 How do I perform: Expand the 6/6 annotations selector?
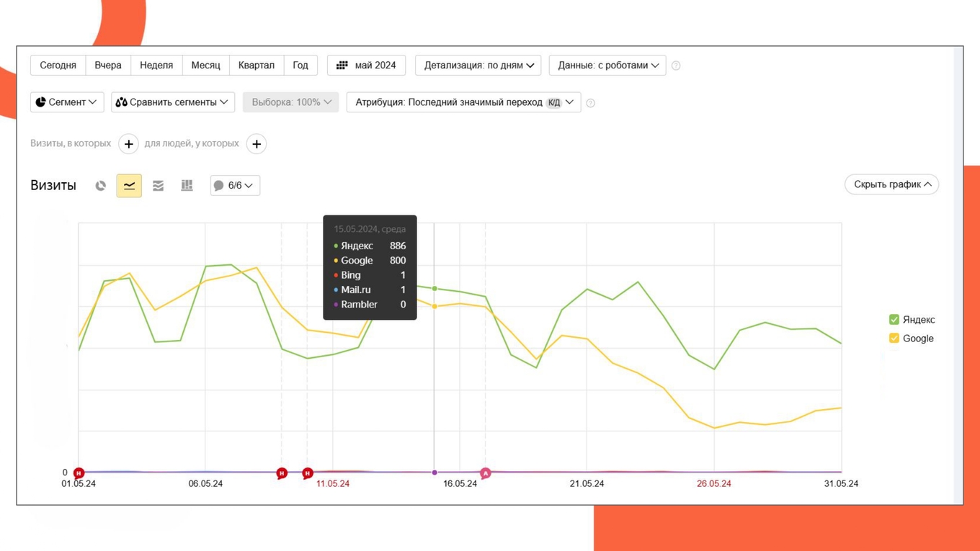[x=249, y=185]
